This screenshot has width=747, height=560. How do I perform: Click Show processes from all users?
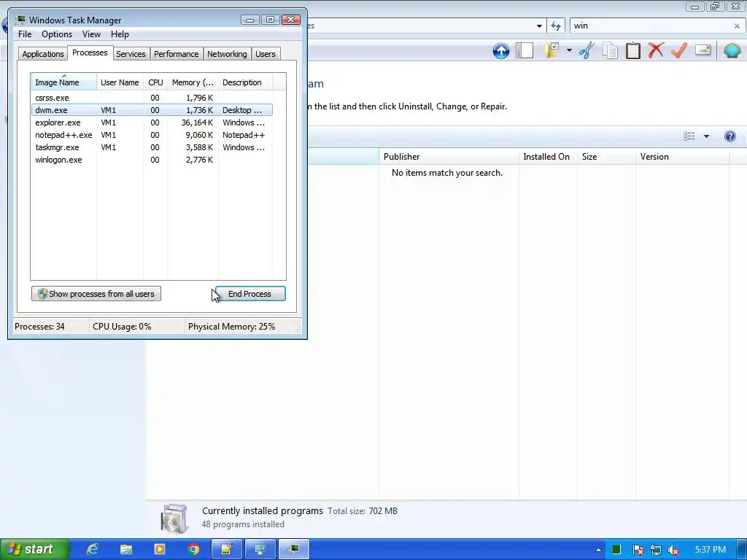(x=96, y=294)
